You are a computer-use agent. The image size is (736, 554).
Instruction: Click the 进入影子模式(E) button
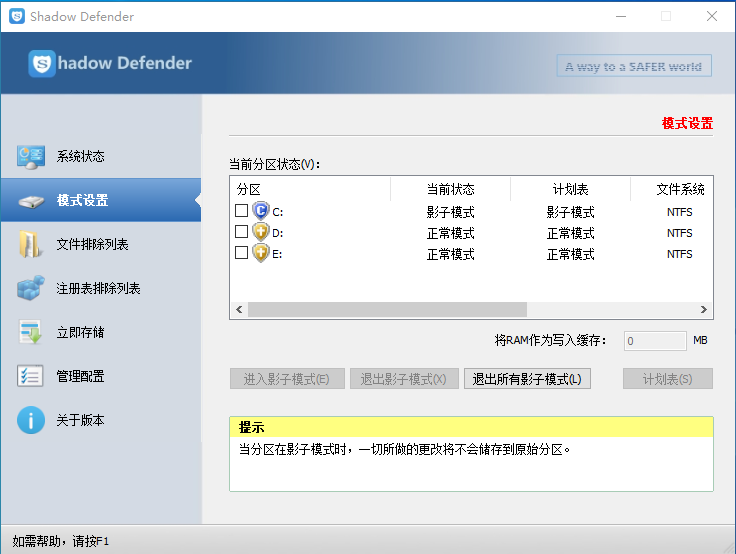point(287,379)
